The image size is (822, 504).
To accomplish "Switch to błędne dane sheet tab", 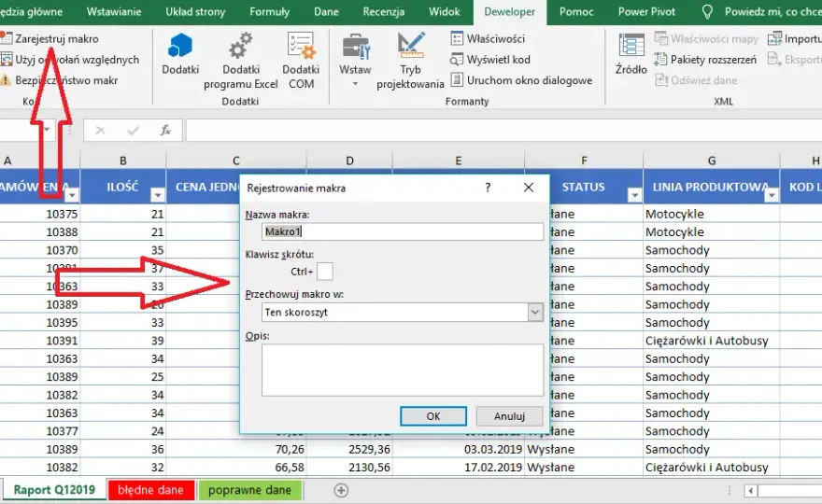I will pos(150,490).
